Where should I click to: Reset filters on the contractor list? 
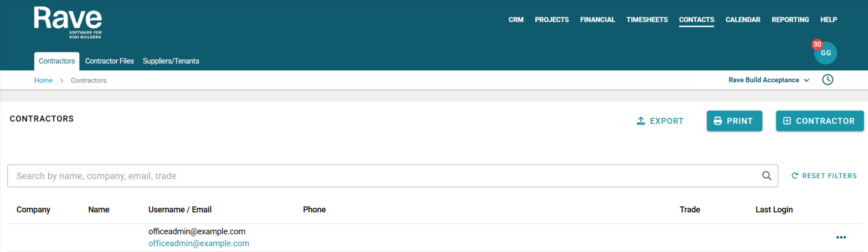[824, 176]
